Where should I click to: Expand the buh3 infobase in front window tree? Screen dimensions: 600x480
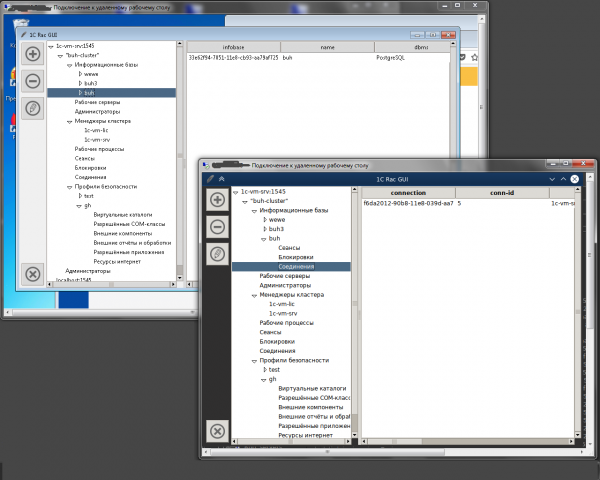click(264, 229)
